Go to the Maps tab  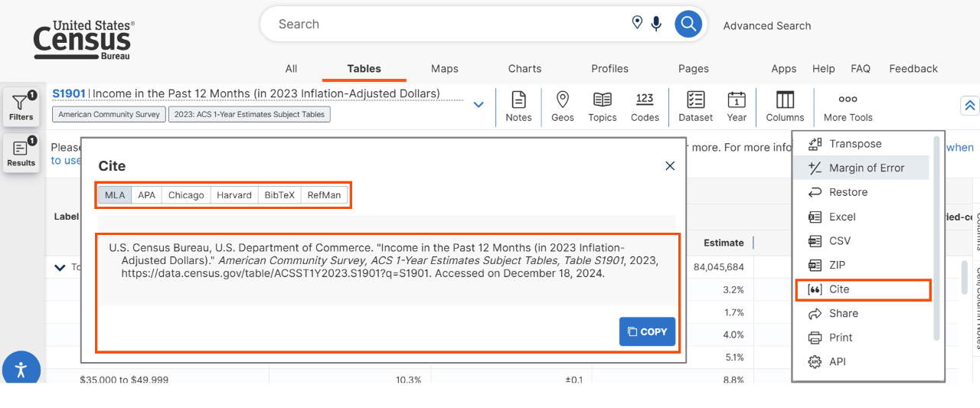pyautogui.click(x=445, y=68)
